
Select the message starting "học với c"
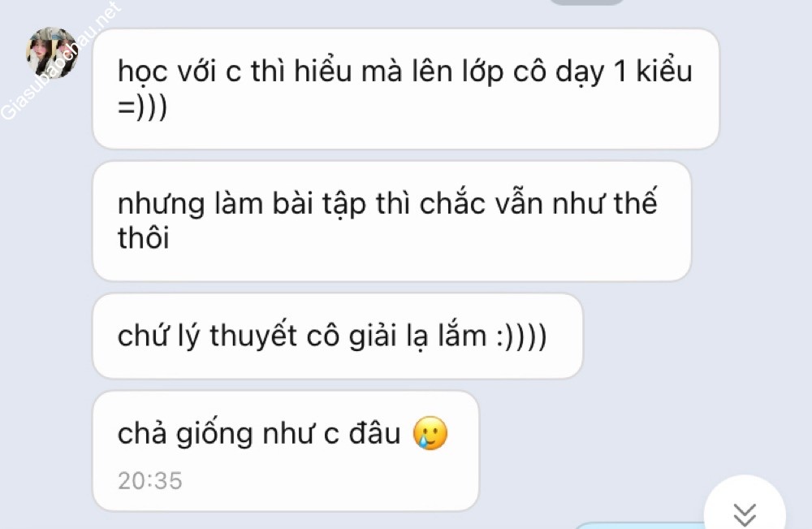(x=405, y=89)
